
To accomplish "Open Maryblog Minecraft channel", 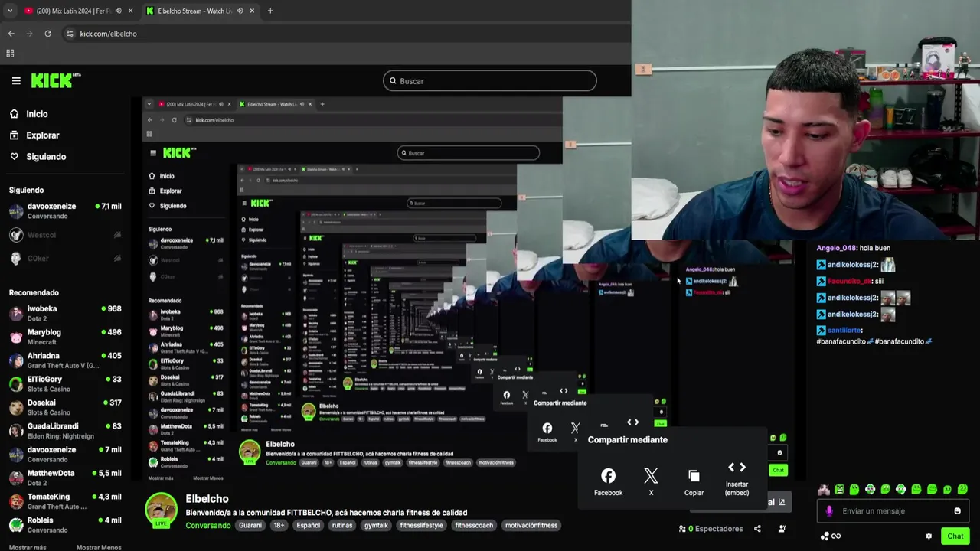I will (65, 337).
